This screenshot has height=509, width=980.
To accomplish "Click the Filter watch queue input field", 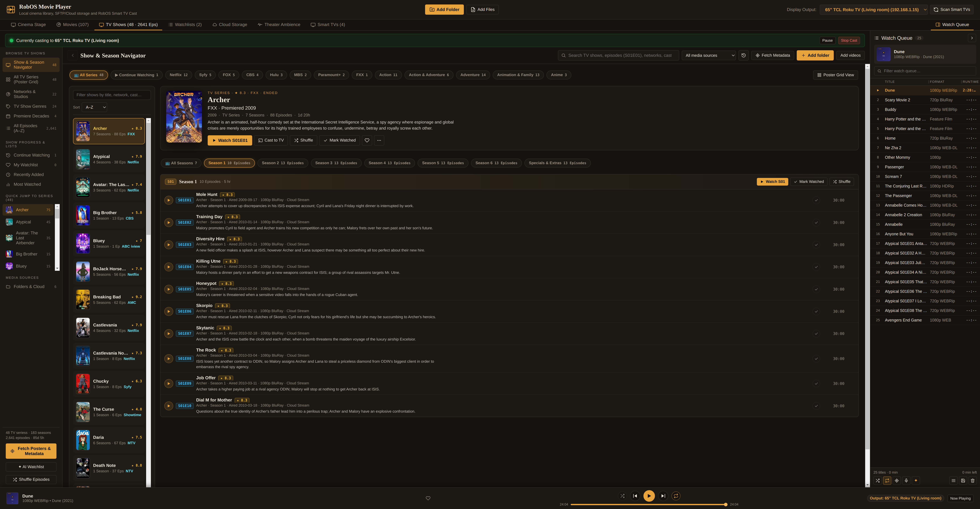I will [x=925, y=71].
